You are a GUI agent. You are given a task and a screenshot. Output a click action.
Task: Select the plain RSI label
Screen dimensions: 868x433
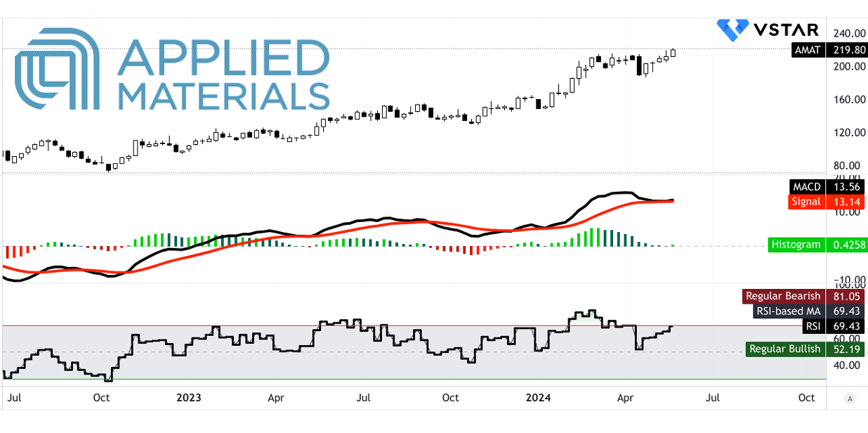813,326
